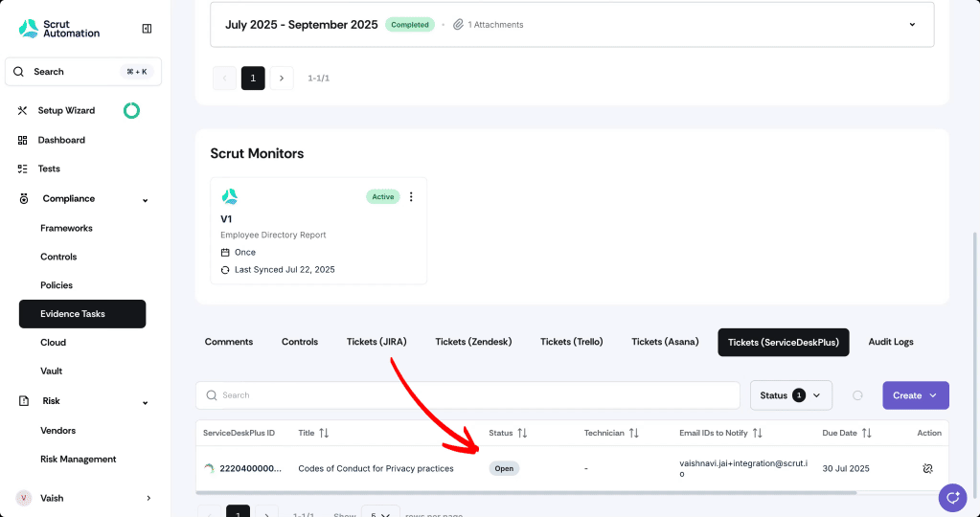Switch to the Audit Logs tab
980x517 pixels.
point(891,342)
